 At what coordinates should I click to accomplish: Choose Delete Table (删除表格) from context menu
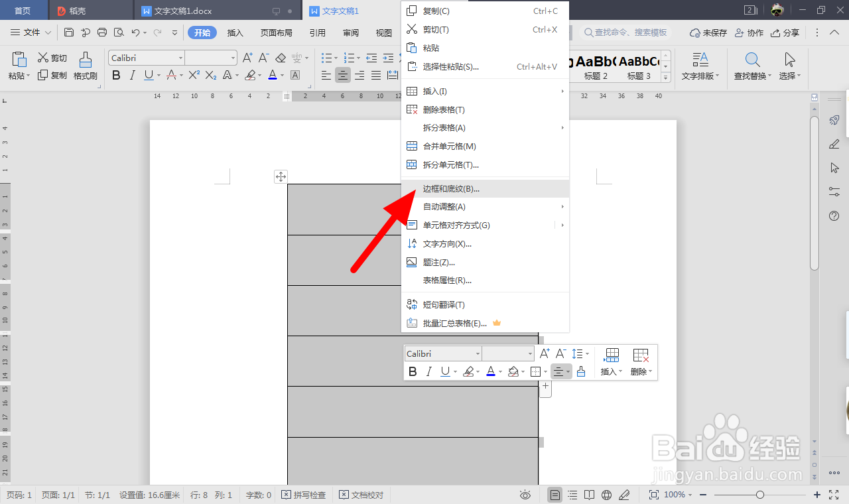pos(486,109)
